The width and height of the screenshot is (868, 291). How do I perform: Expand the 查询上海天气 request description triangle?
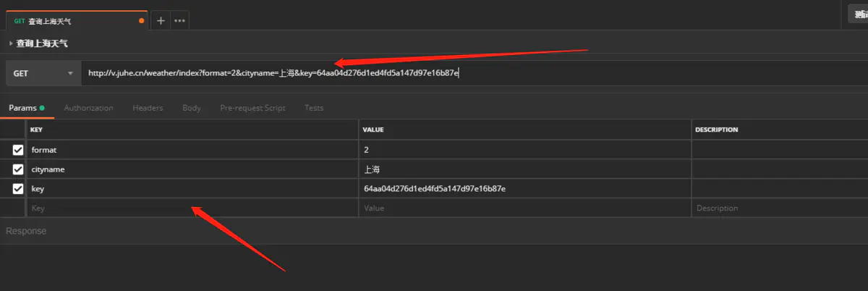11,43
